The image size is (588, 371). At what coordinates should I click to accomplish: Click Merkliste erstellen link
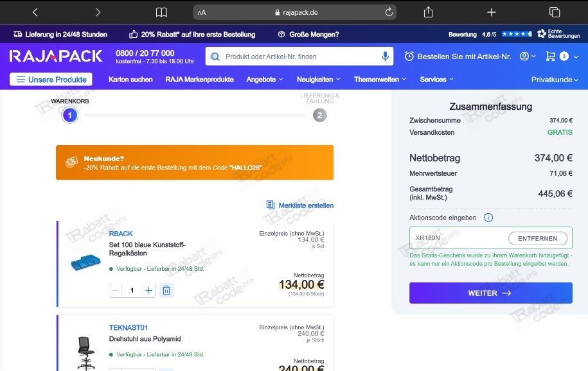point(299,205)
